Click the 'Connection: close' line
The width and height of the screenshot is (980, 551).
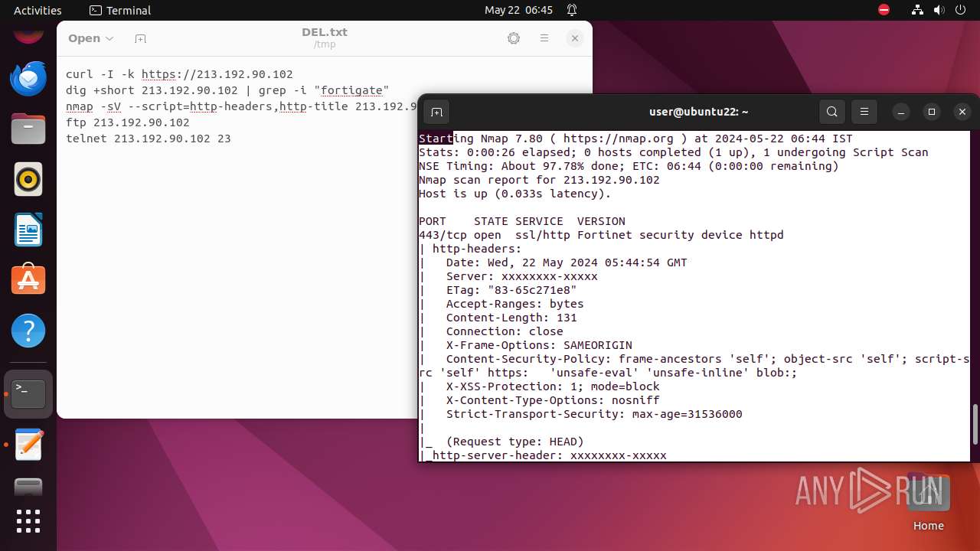click(x=505, y=331)
